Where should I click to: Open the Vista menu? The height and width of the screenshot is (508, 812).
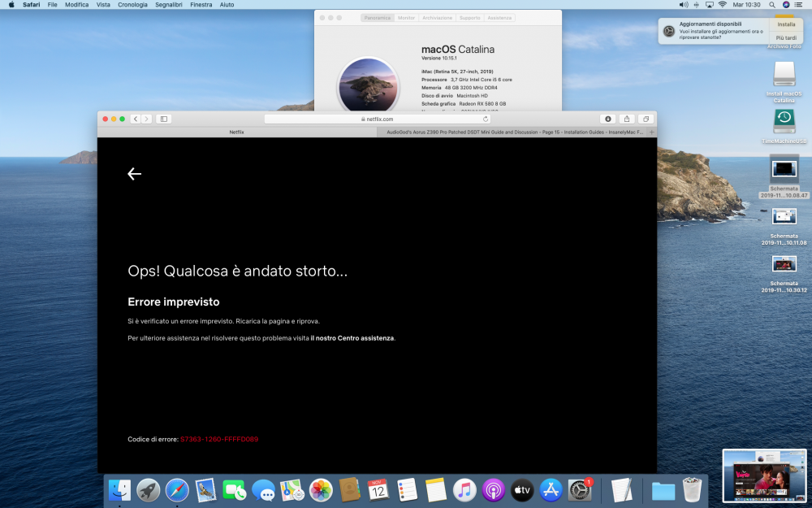tap(103, 5)
